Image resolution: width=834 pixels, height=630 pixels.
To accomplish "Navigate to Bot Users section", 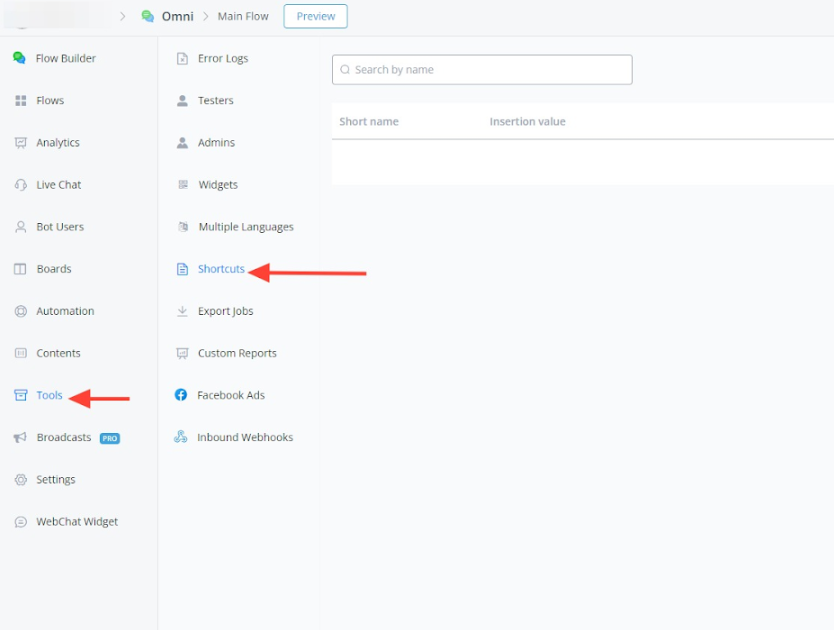I will pos(60,227).
